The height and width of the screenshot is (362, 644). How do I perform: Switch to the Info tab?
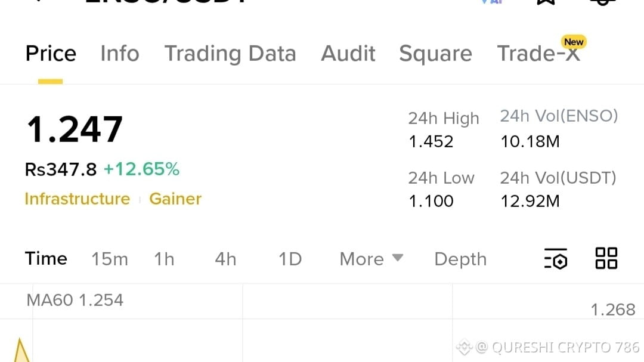tap(120, 54)
